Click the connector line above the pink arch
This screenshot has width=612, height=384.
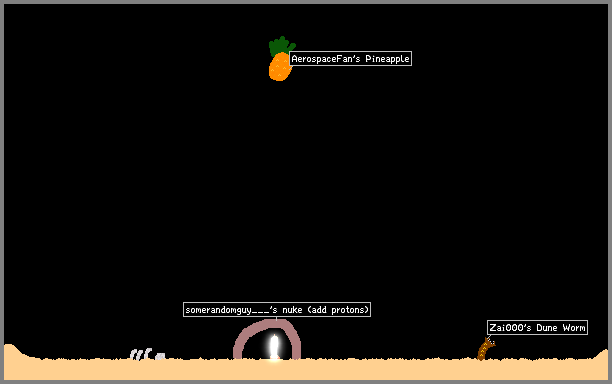coord(276,318)
